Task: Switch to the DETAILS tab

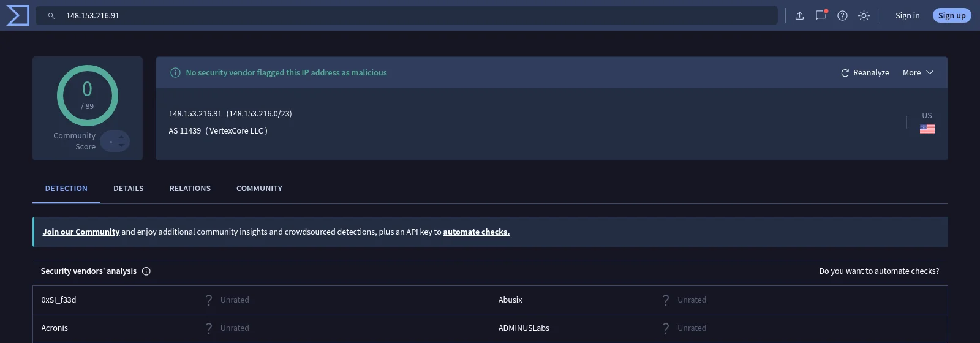Action: pos(129,188)
